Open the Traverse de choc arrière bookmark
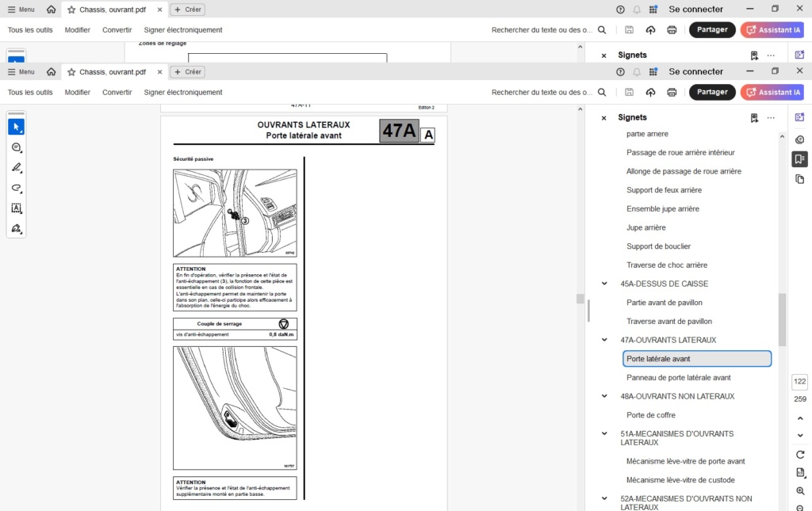 click(x=667, y=265)
